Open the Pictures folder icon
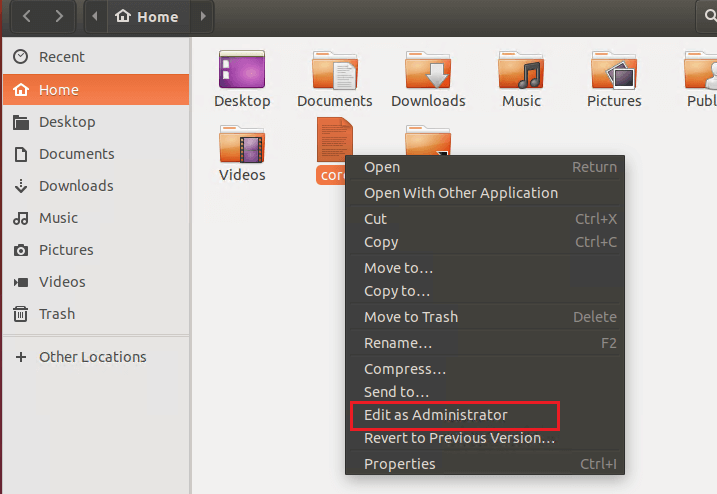The image size is (717, 494). [614, 70]
